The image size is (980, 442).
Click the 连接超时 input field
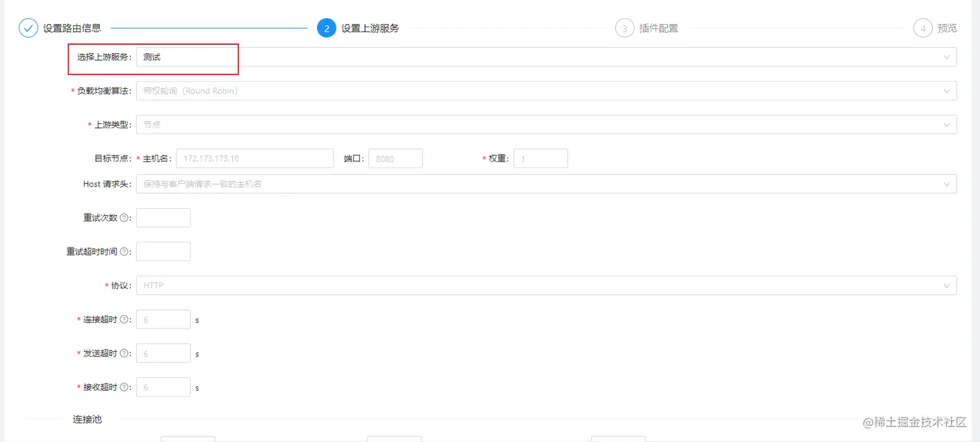[x=163, y=320]
